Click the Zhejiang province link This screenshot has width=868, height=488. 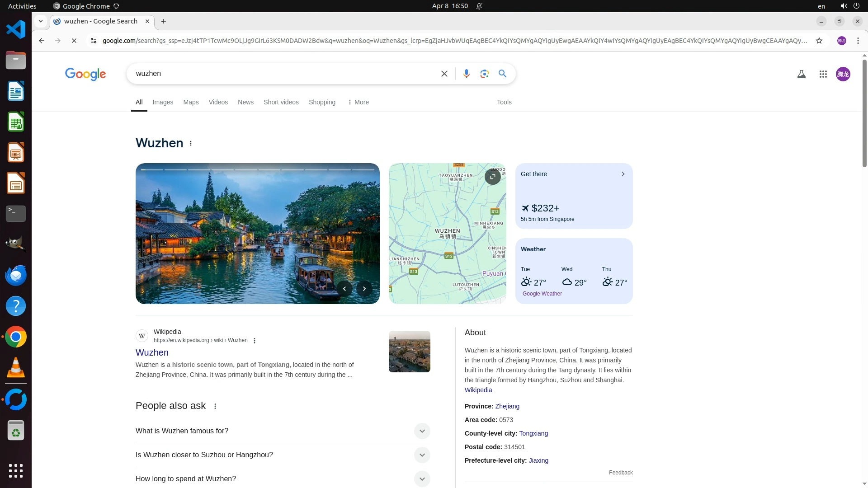507,406
